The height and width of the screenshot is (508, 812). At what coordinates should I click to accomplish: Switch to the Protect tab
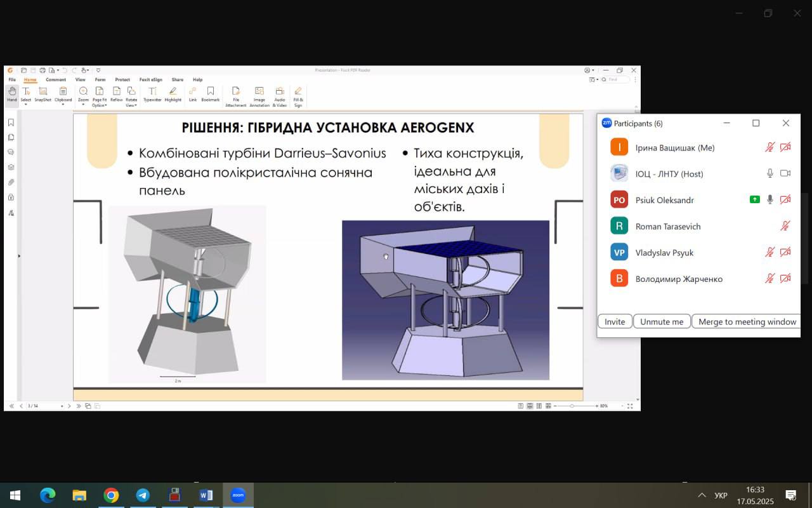tap(122, 80)
